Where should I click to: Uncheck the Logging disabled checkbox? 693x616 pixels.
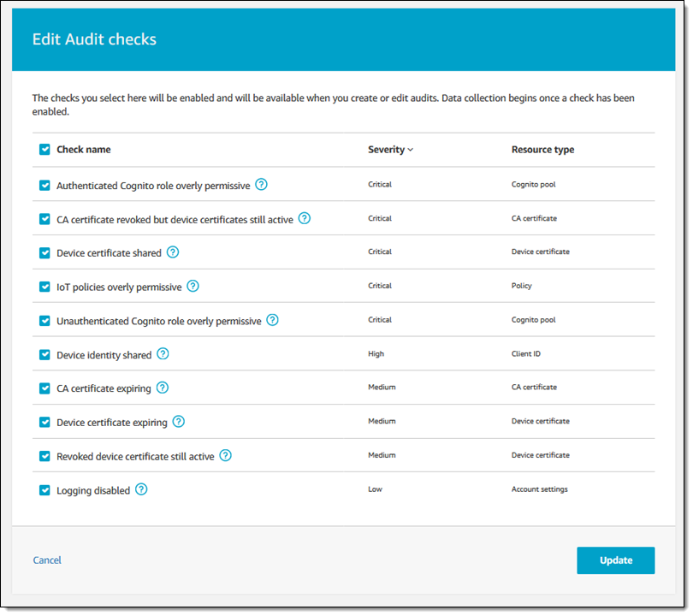click(x=44, y=490)
